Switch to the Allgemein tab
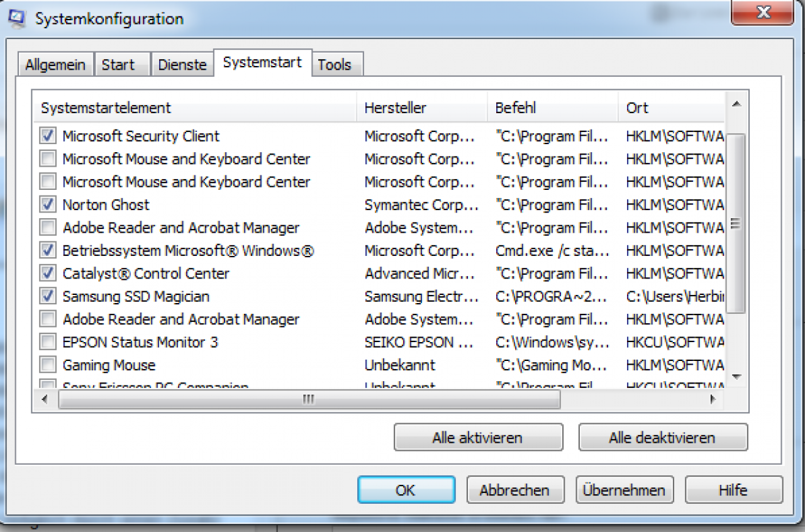 point(55,65)
